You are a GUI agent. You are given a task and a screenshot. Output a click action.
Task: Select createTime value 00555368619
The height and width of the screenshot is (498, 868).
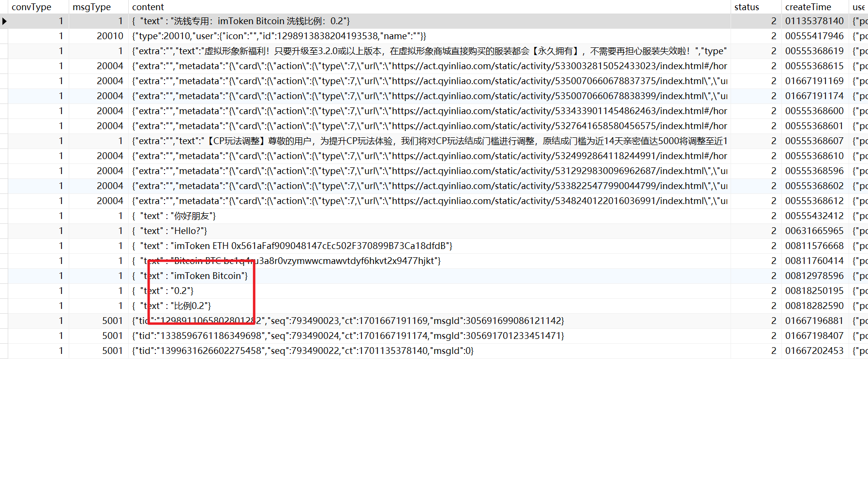point(815,51)
